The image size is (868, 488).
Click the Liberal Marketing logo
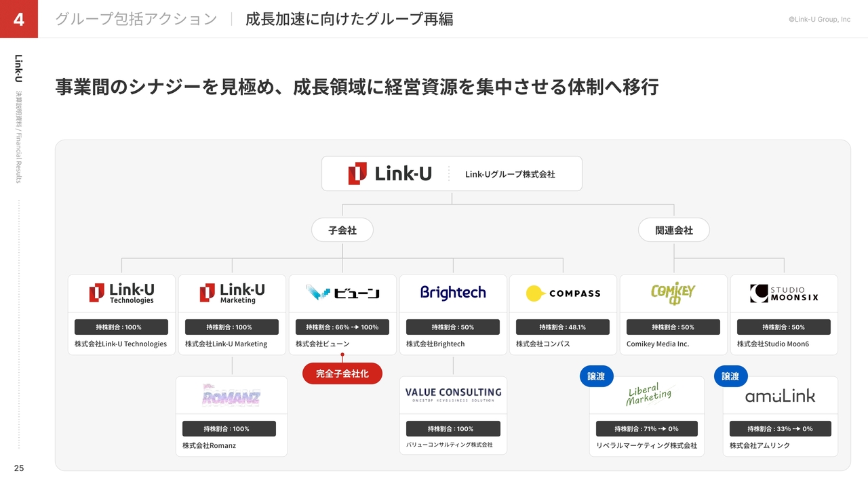649,395
